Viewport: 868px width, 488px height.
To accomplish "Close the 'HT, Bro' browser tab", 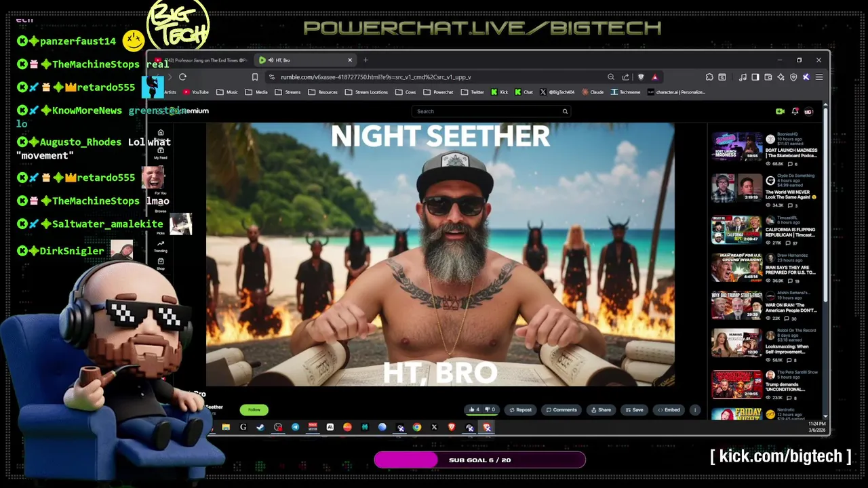I will pos(350,60).
